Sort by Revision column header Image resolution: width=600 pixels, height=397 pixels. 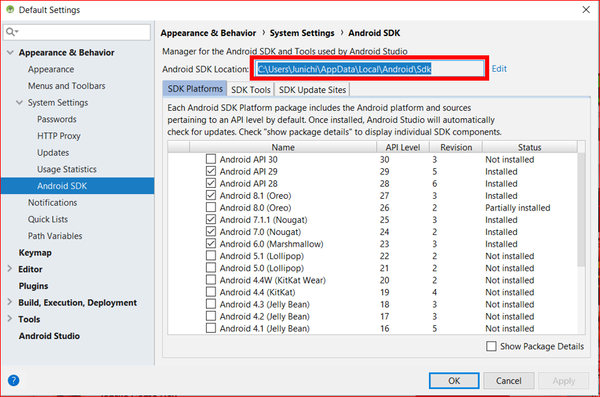pyautogui.click(x=456, y=147)
